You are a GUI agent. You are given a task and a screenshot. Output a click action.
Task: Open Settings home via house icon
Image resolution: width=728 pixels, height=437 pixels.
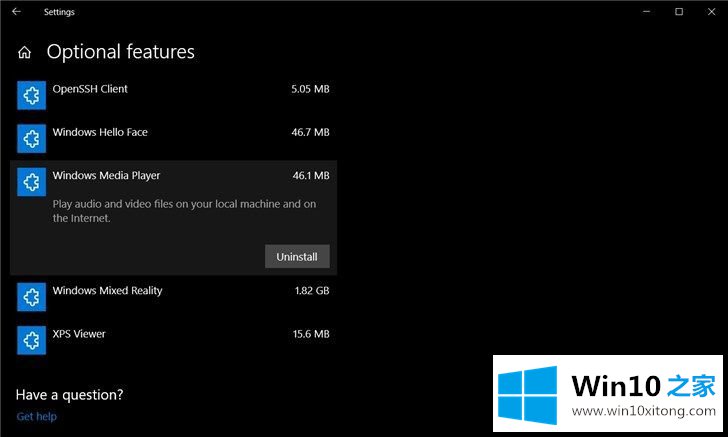coord(25,52)
